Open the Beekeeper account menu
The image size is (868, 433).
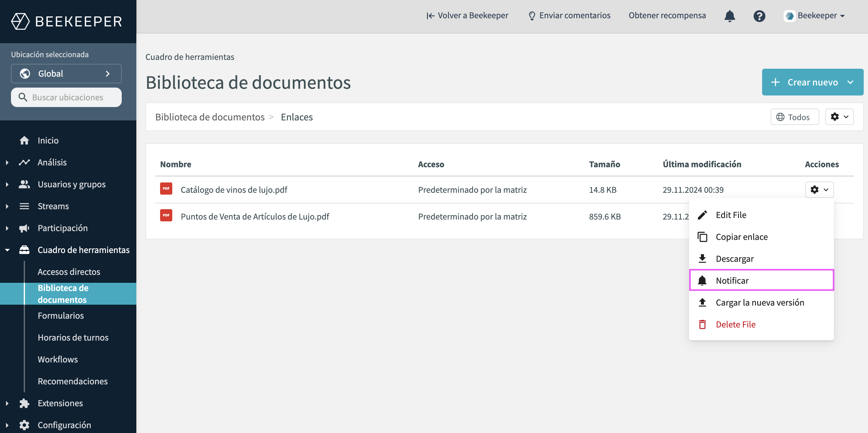(x=814, y=16)
